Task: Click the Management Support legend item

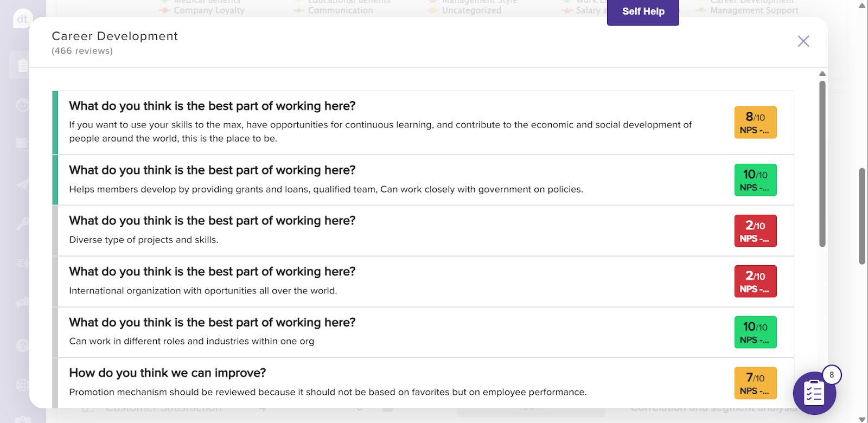Action: (x=754, y=10)
